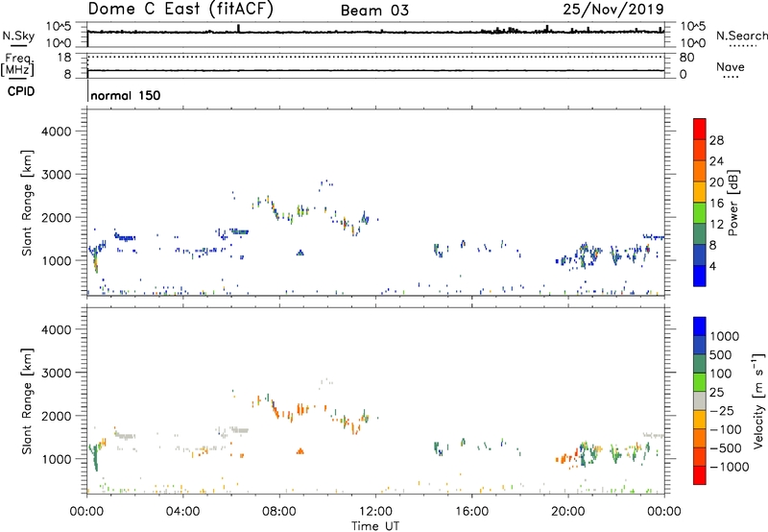Click the "28" label on the Power color bar

[716, 140]
